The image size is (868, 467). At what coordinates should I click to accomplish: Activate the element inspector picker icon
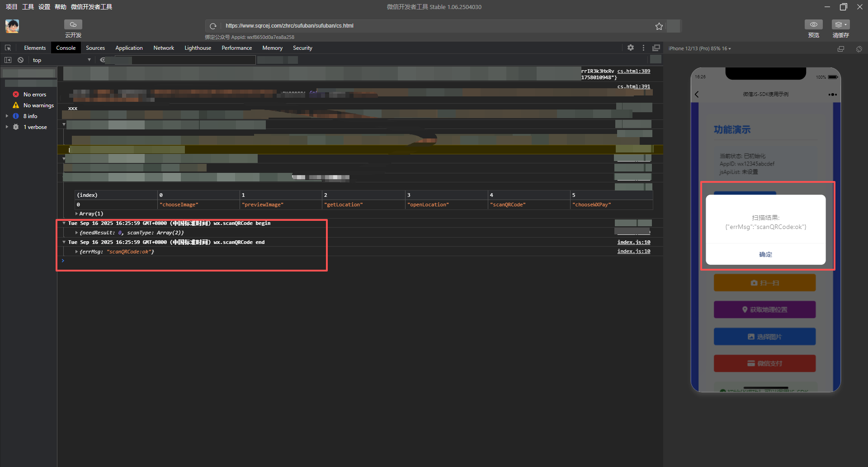point(8,48)
